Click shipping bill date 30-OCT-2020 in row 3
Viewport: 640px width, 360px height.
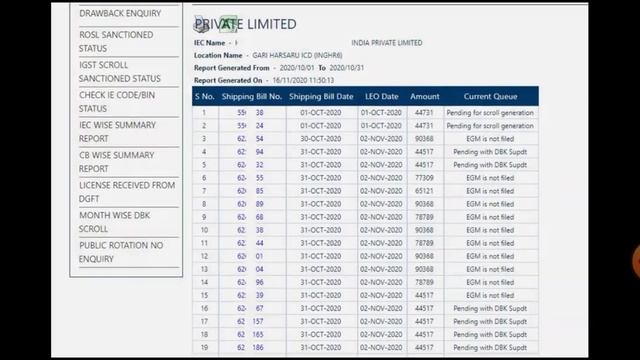pyautogui.click(x=321, y=139)
